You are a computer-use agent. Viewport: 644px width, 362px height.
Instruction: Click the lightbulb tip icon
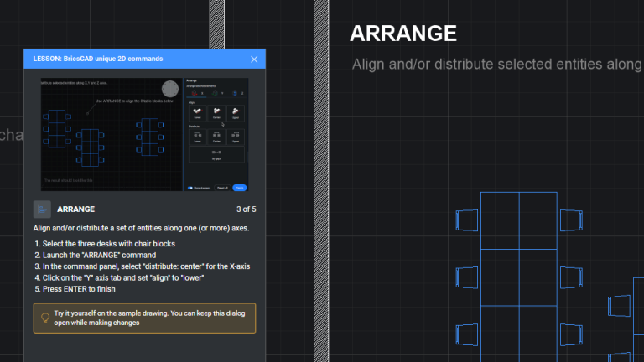[x=45, y=318]
